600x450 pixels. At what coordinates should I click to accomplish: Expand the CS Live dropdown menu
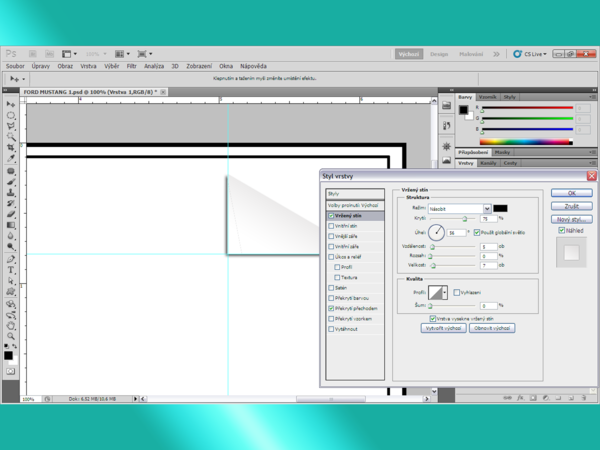pyautogui.click(x=535, y=54)
